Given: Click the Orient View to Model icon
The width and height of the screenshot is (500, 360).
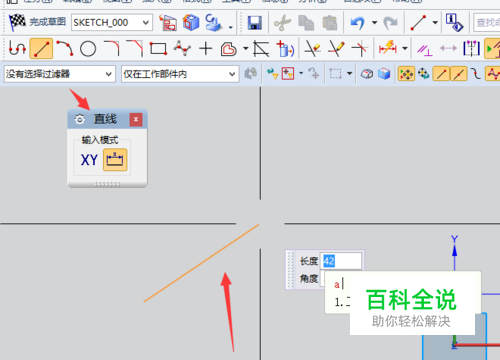Looking at the screenshot, I should (191, 22).
